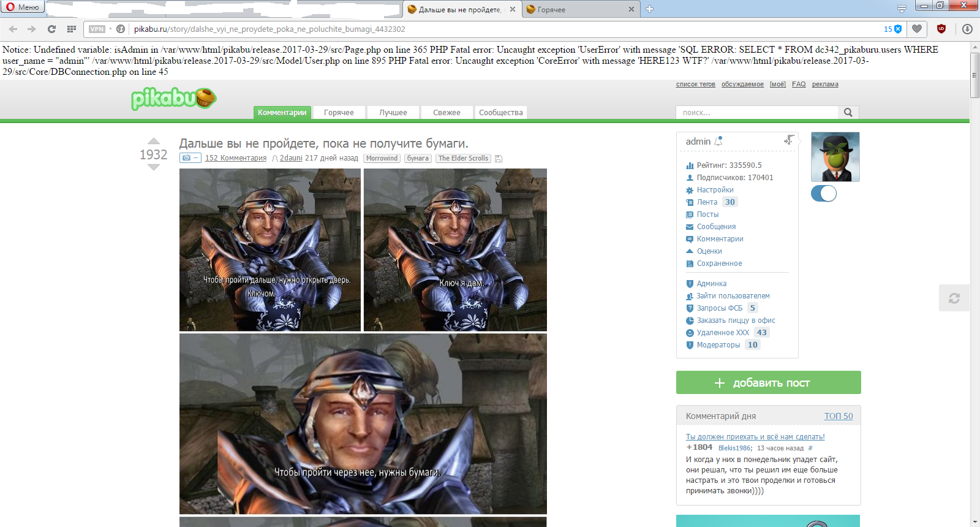980x527 pixels.
Task: Click the '#' permalink of comment of the day
Action: pos(810,448)
